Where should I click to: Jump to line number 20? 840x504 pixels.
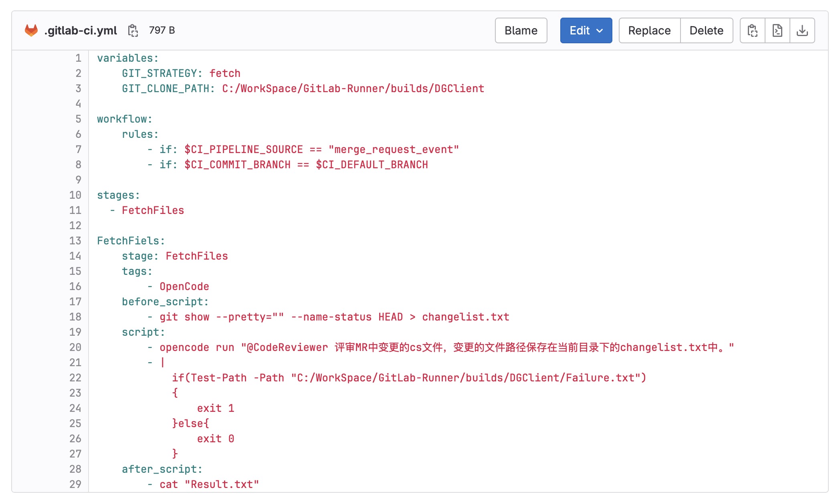(x=75, y=347)
